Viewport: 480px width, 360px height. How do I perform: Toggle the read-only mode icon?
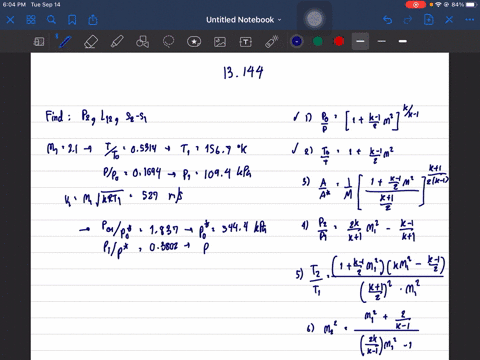point(39,42)
